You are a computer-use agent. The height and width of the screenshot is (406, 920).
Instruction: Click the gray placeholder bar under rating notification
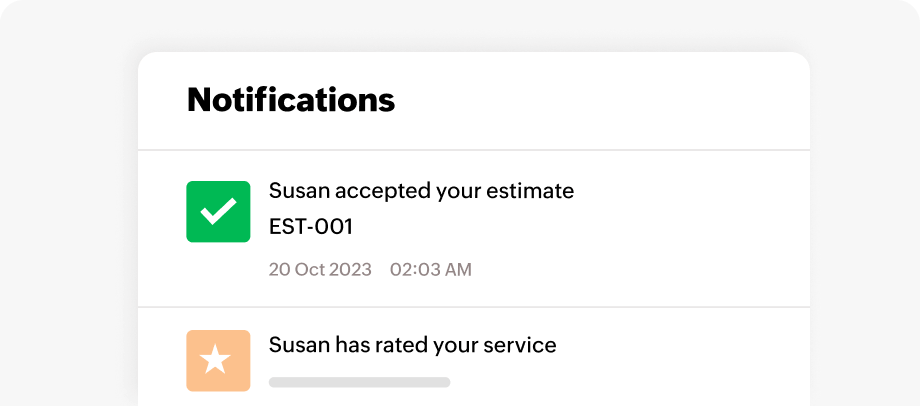click(360, 382)
